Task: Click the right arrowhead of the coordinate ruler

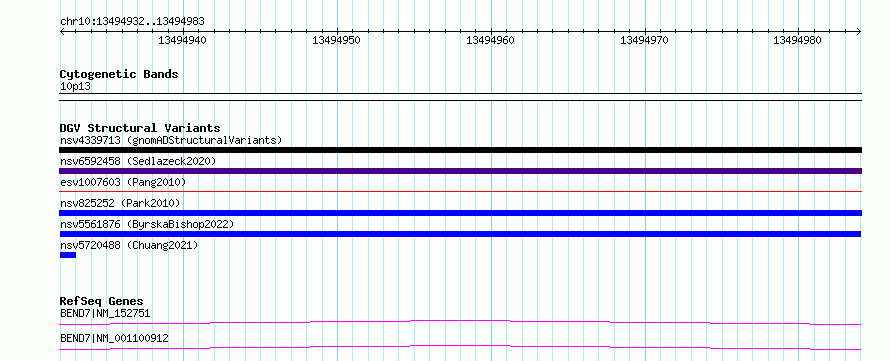Action: click(x=859, y=31)
